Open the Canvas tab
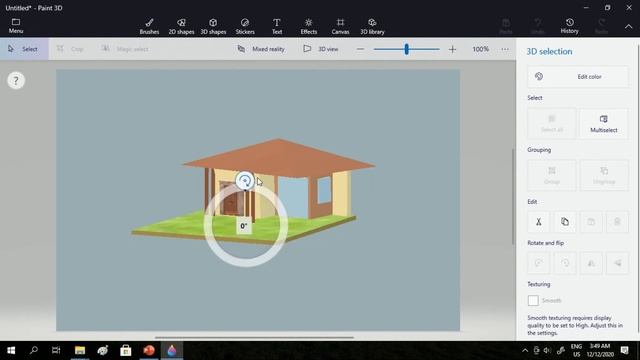Image resolution: width=640 pixels, height=360 pixels. click(x=340, y=26)
